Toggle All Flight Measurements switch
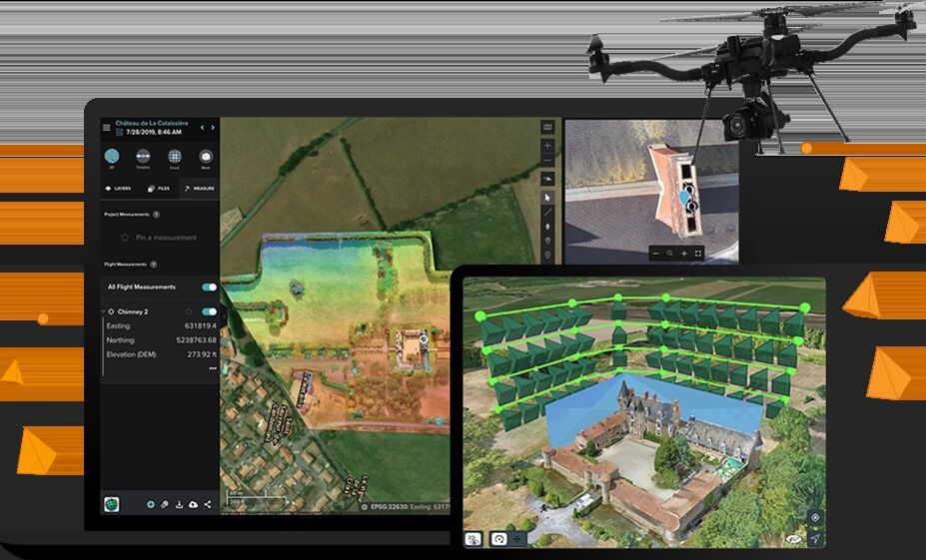Viewport: 926px width, 560px height. click(209, 287)
